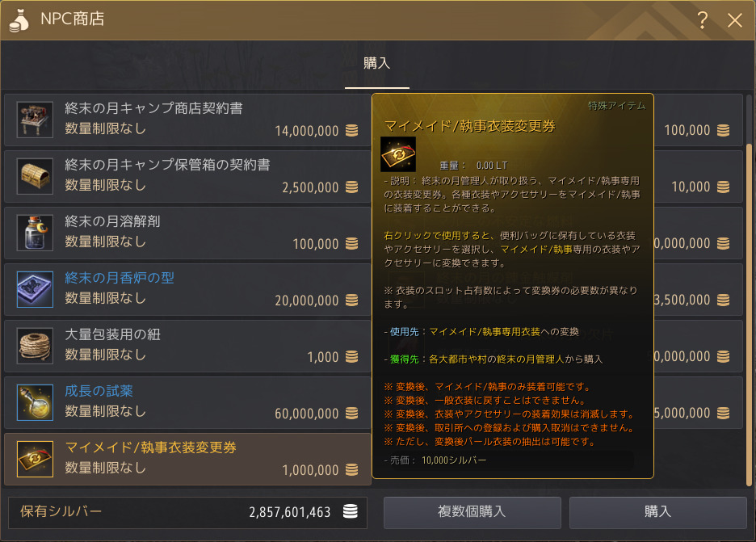756x542 pixels.
Task: Click the 保有シルバー amount field
Action: point(187,513)
